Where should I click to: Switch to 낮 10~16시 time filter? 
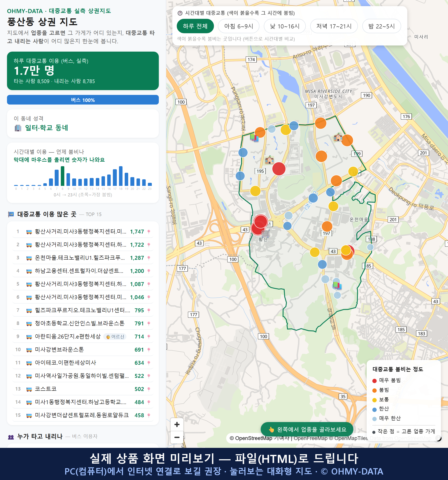(x=285, y=26)
